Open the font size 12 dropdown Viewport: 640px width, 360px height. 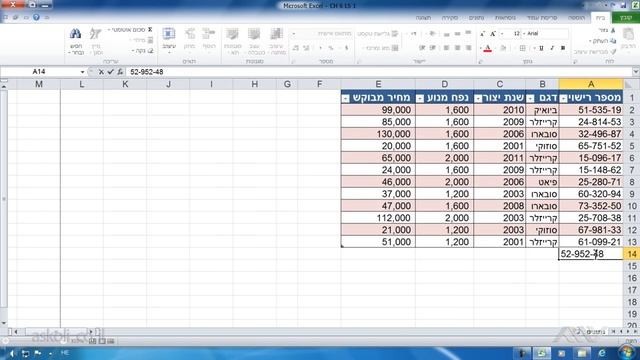tap(502, 33)
